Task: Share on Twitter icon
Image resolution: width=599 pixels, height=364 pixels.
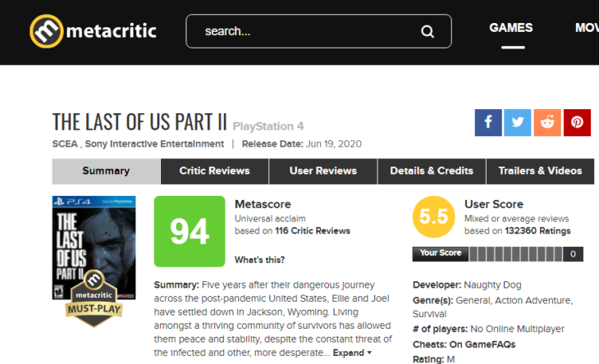Action: (517, 122)
